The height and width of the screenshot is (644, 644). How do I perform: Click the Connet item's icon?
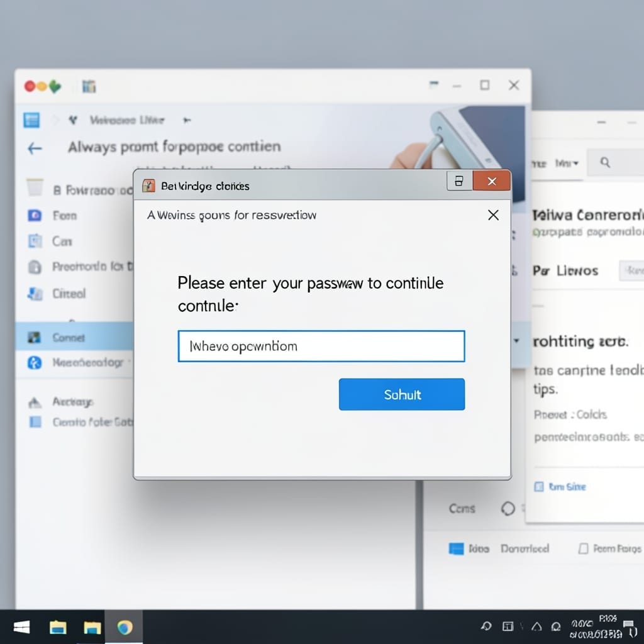click(x=34, y=337)
